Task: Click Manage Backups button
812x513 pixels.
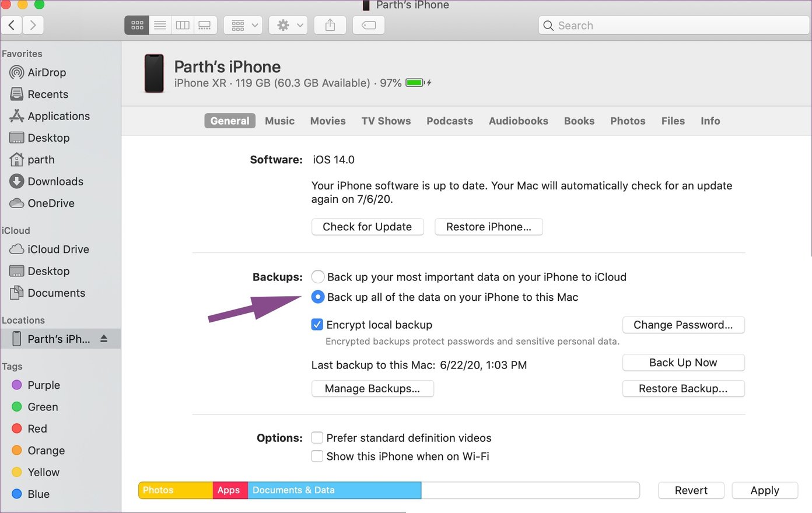Action: pos(372,389)
